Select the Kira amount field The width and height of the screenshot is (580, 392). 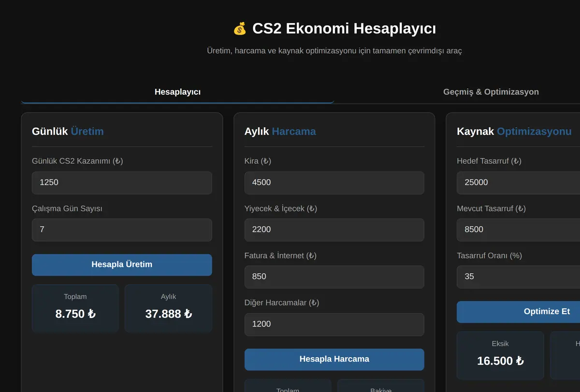click(334, 183)
